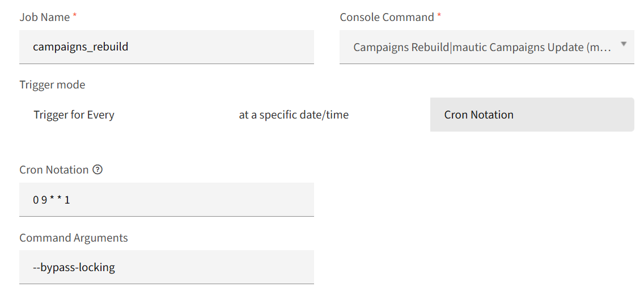The image size is (644, 287).
Task: Click the ellipsis end of Console Command value
Action: 604,47
